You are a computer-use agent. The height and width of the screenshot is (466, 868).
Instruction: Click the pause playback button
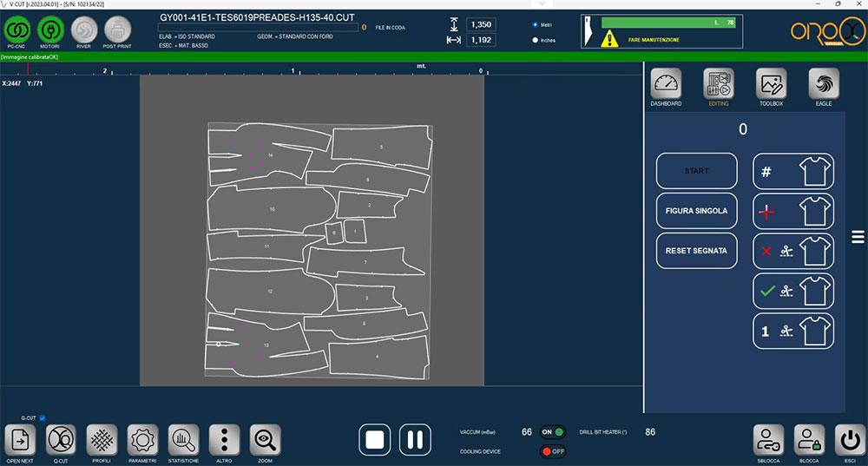[415, 440]
